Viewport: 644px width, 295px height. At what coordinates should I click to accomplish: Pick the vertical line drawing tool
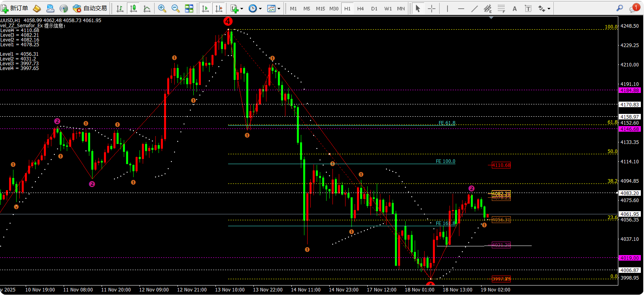click(x=448, y=8)
